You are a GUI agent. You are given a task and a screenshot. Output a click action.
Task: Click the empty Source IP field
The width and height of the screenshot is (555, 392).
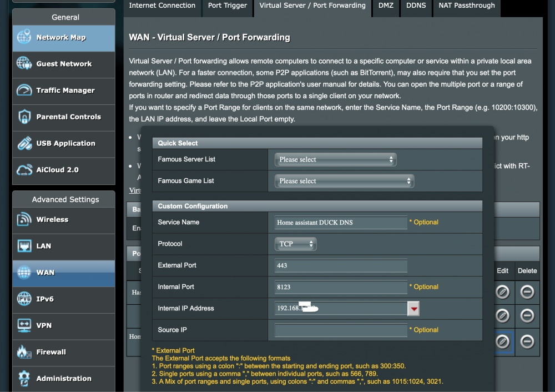click(341, 330)
